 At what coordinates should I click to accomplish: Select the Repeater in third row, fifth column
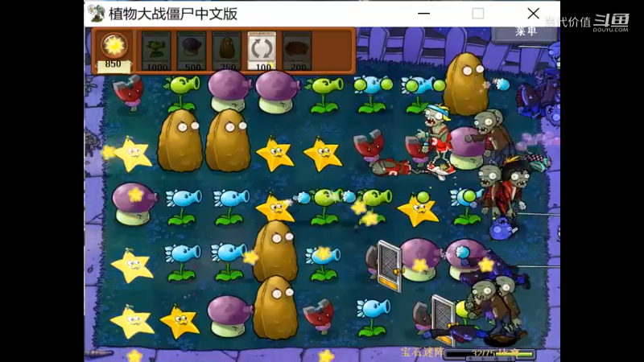click(x=325, y=207)
